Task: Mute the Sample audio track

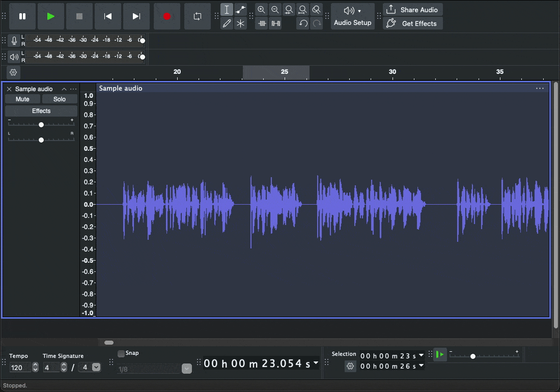Action: [x=22, y=99]
